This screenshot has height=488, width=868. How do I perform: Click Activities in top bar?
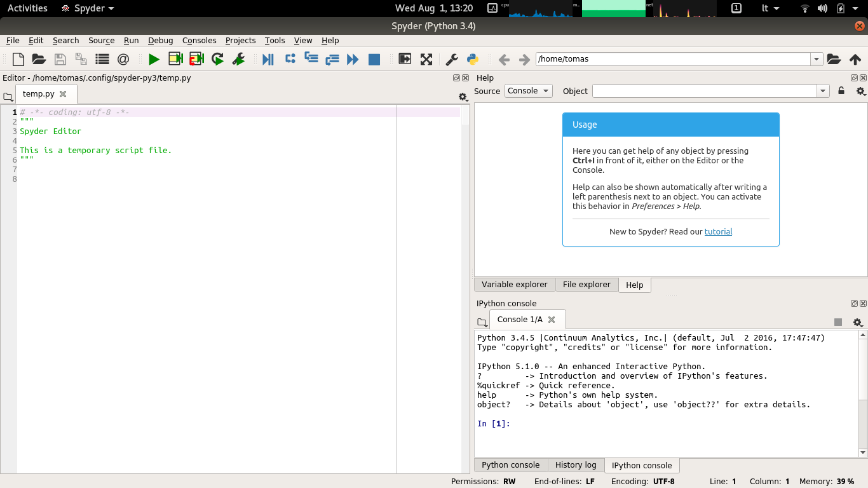(27, 8)
